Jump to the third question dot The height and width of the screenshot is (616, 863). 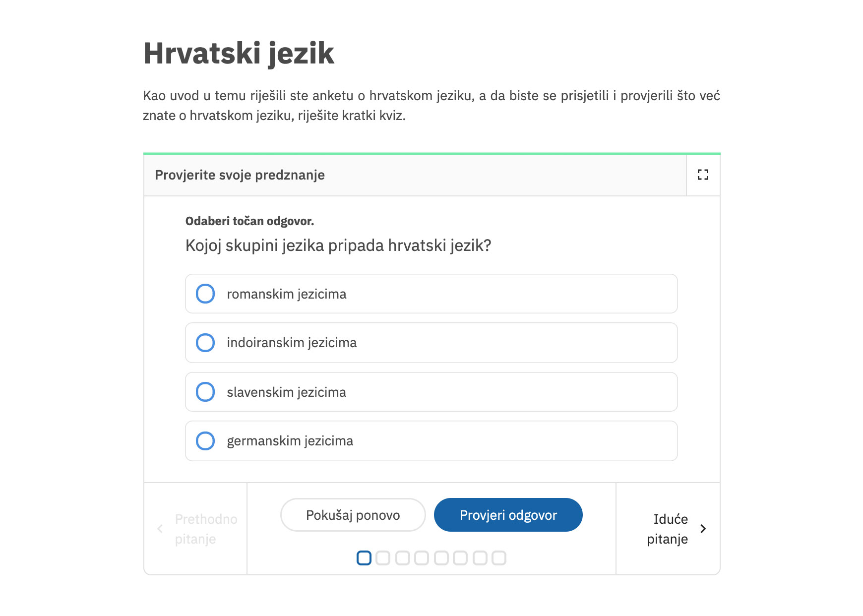point(403,558)
